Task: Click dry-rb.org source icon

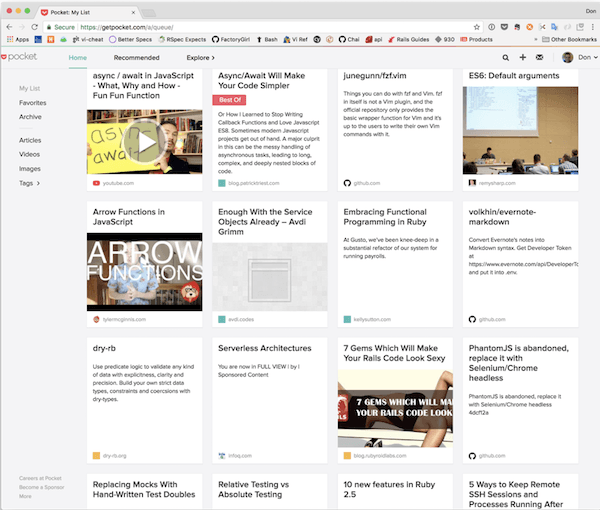Action: pos(96,456)
